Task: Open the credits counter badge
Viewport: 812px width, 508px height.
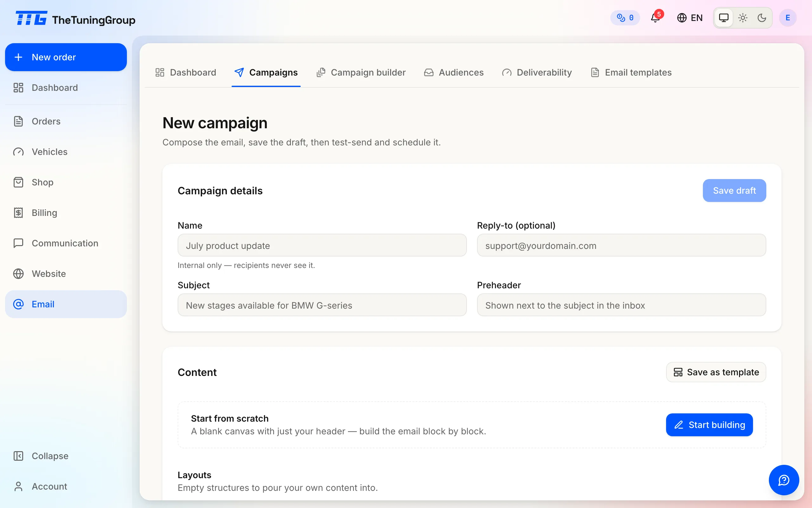Action: pyautogui.click(x=625, y=18)
